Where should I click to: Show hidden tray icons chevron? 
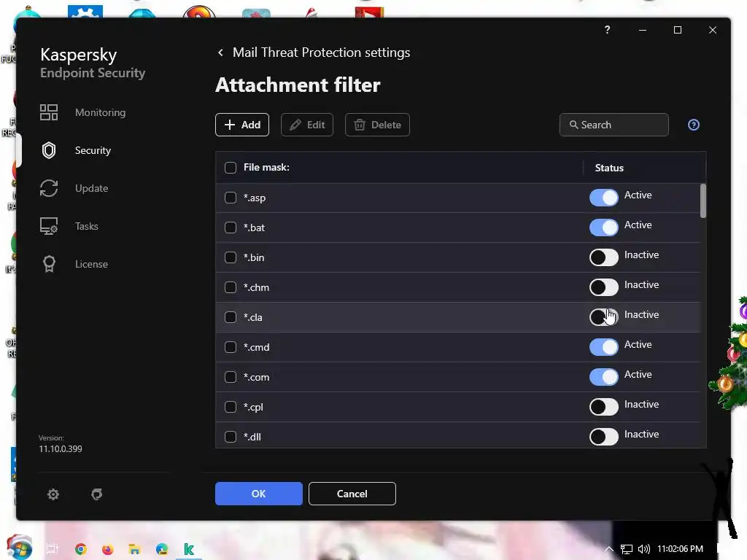coord(609,549)
